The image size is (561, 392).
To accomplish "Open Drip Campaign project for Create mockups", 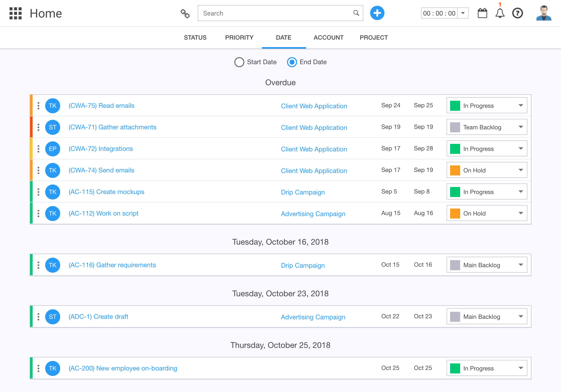I will (303, 192).
